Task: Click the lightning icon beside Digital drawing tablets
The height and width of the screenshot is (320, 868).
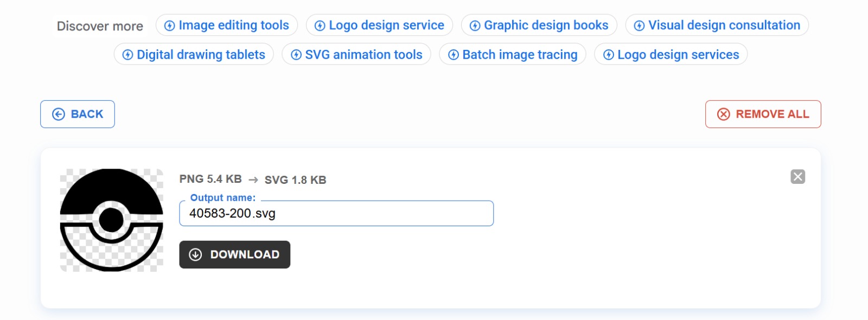Action: [127, 54]
